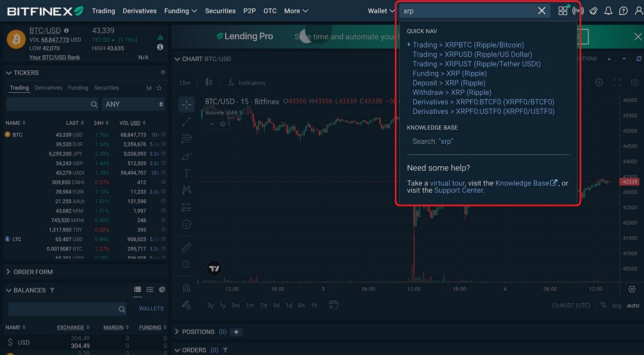The image size is (644, 355).
Task: Switch to Funding tickers tab
Action: (78, 88)
